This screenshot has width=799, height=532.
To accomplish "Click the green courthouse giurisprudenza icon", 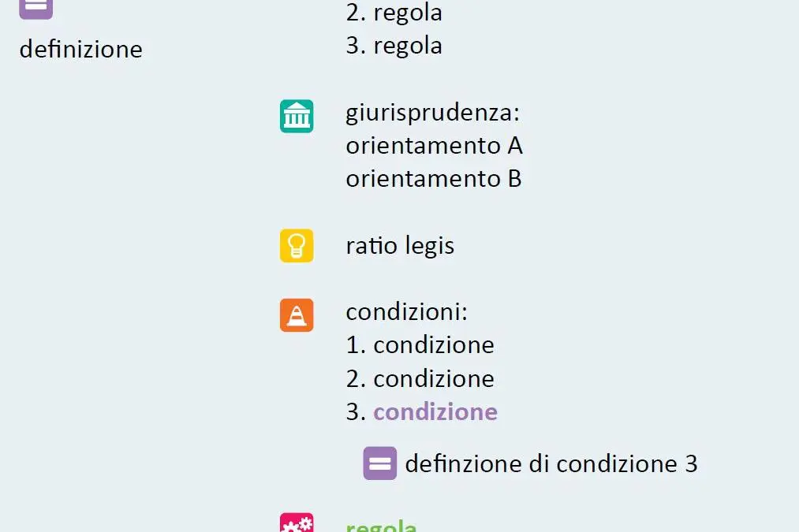I will [x=297, y=116].
